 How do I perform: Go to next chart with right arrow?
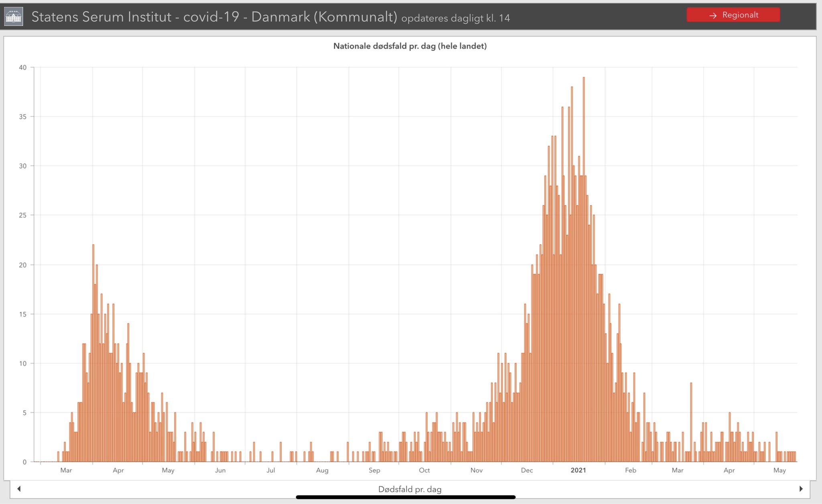click(801, 489)
